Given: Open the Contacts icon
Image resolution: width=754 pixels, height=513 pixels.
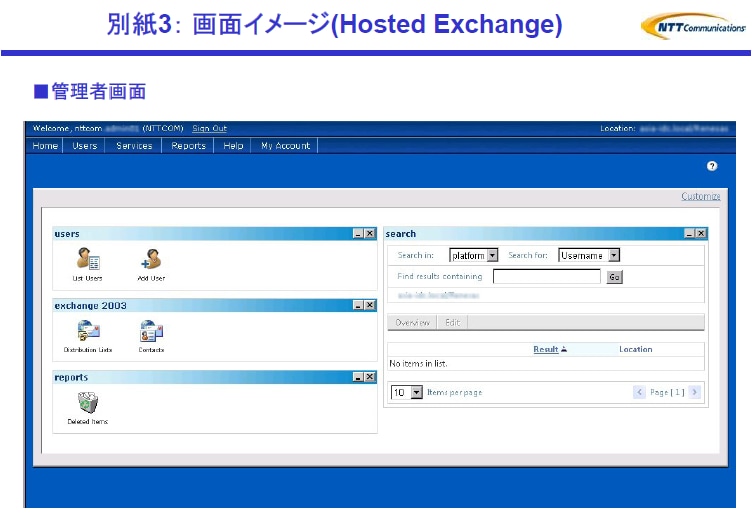Looking at the screenshot, I should tap(151, 331).
